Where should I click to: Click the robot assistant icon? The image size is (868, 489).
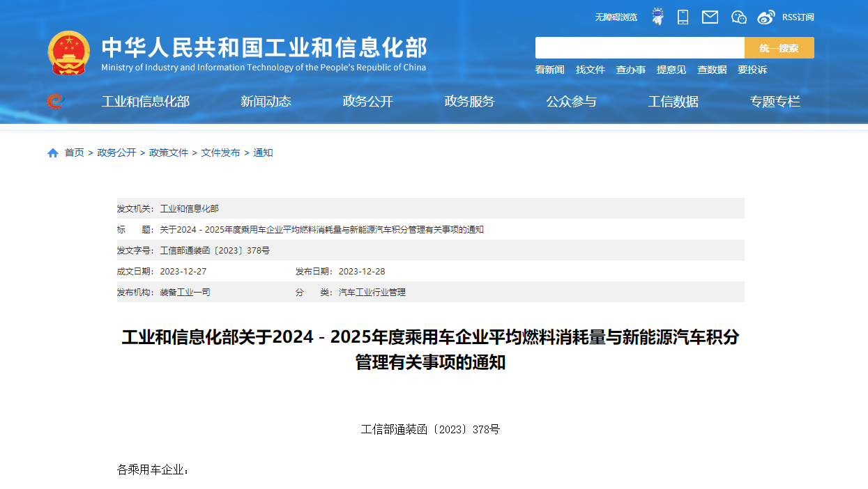coord(657,17)
